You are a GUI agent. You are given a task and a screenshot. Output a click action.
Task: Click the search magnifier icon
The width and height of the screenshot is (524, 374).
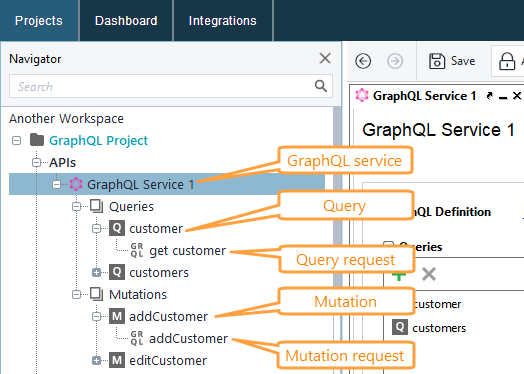tap(321, 86)
